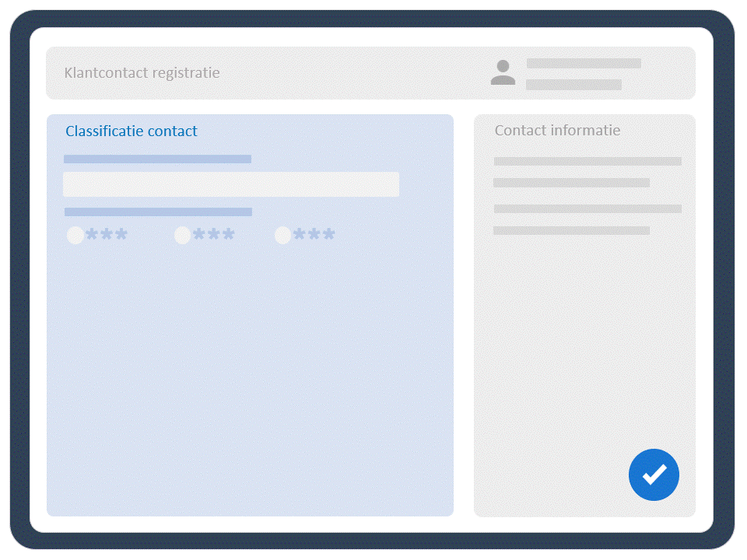Click the Contact informatie heading

coord(557,130)
